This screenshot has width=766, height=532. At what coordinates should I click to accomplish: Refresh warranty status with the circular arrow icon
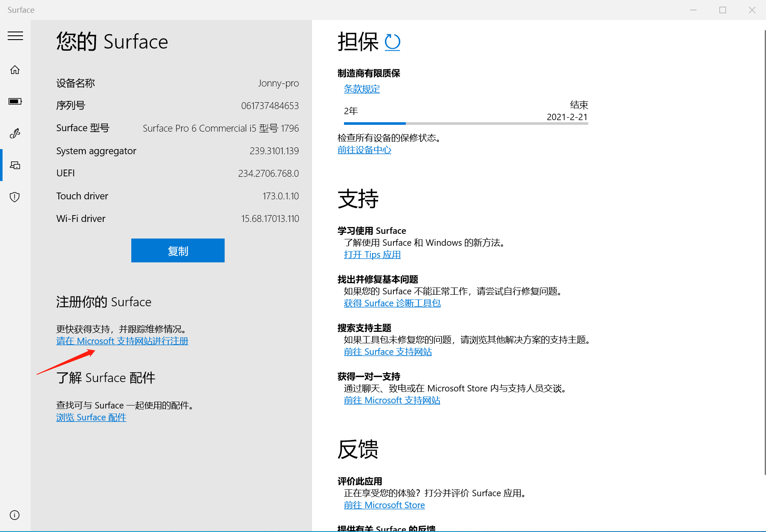point(392,42)
